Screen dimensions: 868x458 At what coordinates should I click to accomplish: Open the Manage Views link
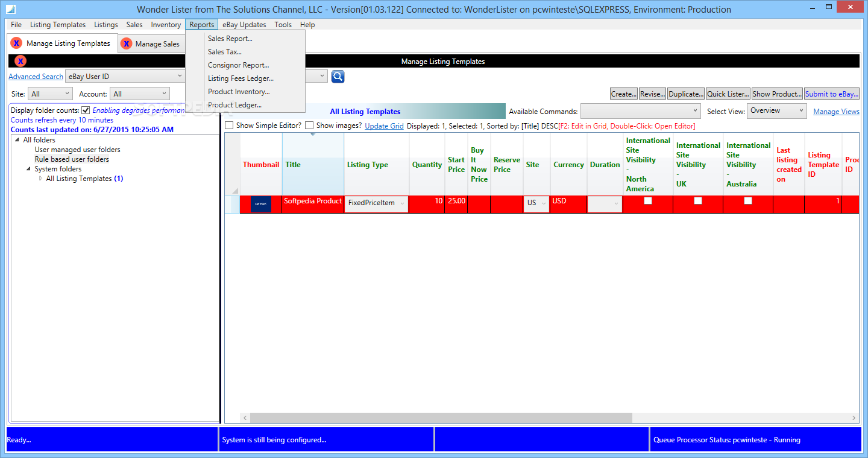[836, 112]
